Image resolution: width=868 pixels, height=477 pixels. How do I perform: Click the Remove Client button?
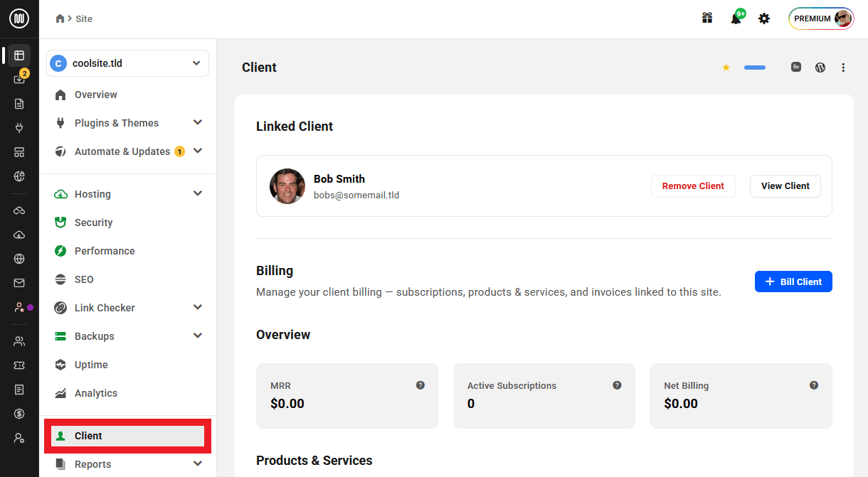point(693,186)
